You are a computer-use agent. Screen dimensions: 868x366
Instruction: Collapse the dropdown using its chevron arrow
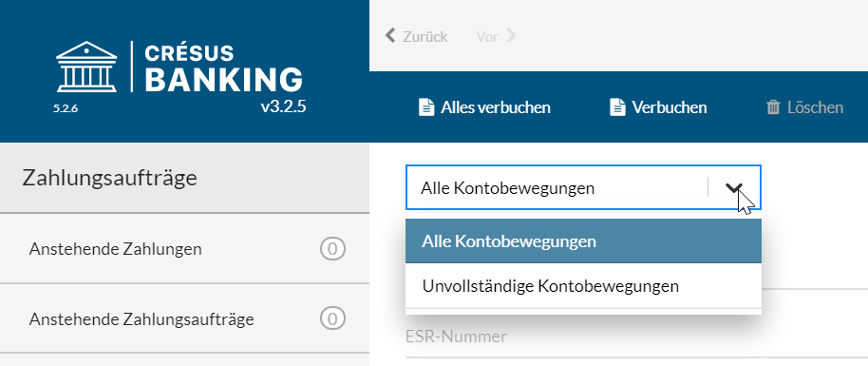733,188
